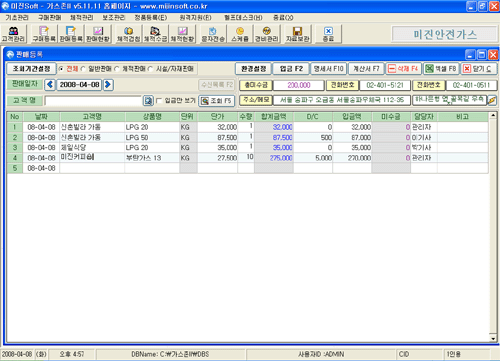The width and height of the screenshot is (500, 361).
Task: Open 판매현황 (sales status) toolbar icon
Action: point(98,34)
